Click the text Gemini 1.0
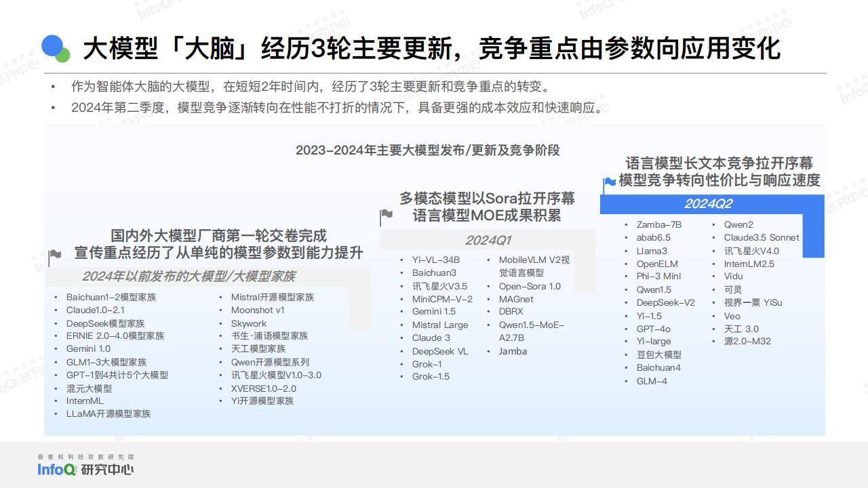Viewport: 868px width, 488px height. 88,348
